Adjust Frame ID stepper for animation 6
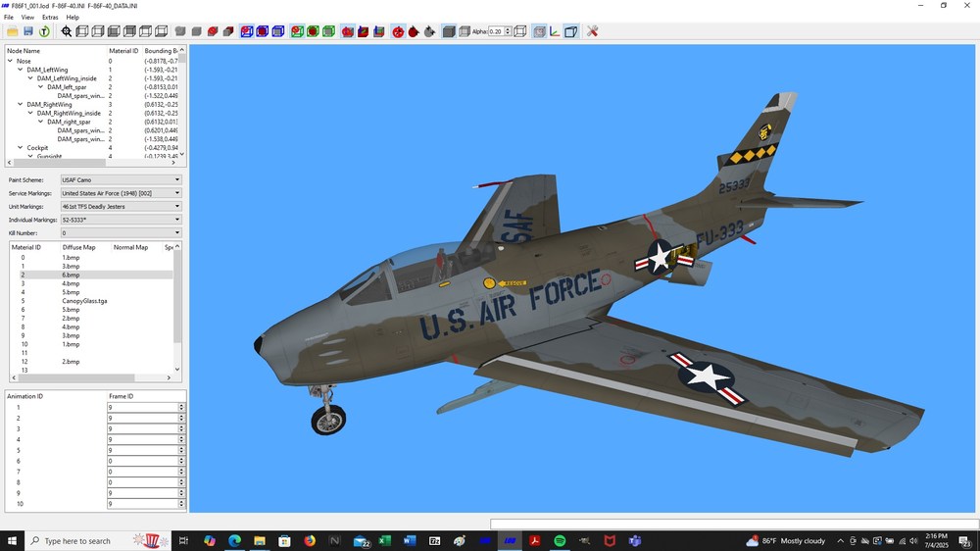 tap(181, 461)
